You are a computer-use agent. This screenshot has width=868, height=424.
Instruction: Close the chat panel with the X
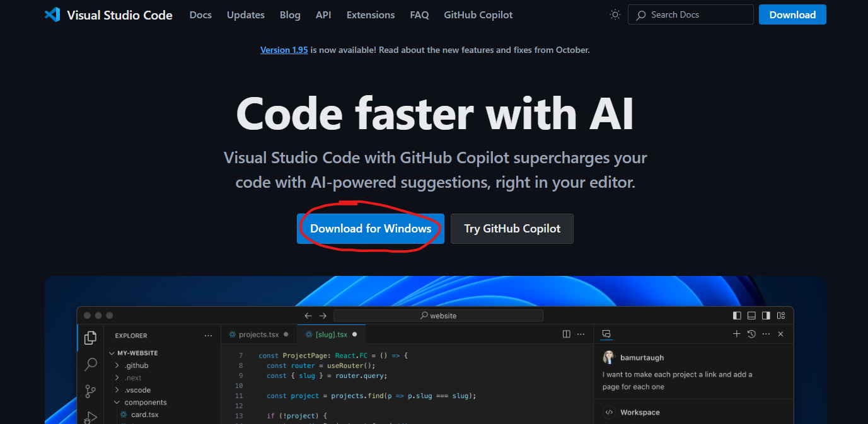[x=780, y=334]
